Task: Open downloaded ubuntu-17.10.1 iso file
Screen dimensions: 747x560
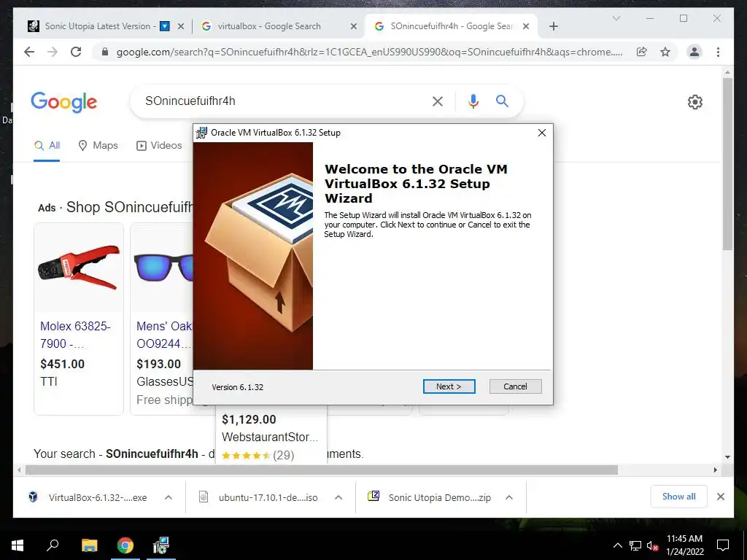Action: point(258,497)
